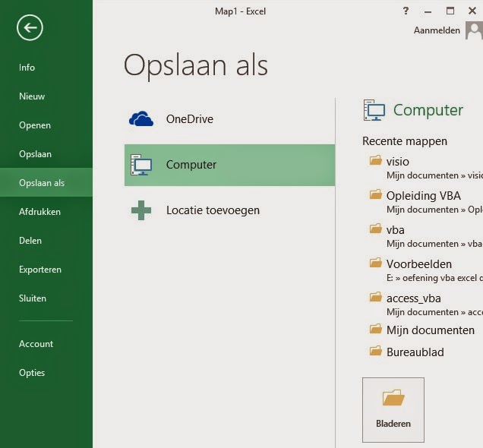Click the back arrow circle icon
483x448 pixels.
click(x=30, y=27)
